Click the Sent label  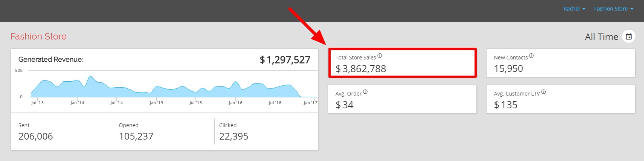pos(24,125)
